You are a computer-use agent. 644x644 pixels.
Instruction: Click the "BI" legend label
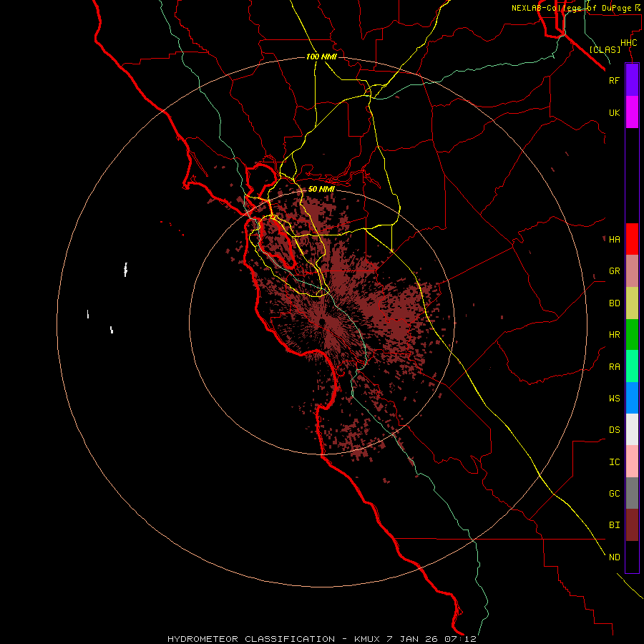[614, 525]
